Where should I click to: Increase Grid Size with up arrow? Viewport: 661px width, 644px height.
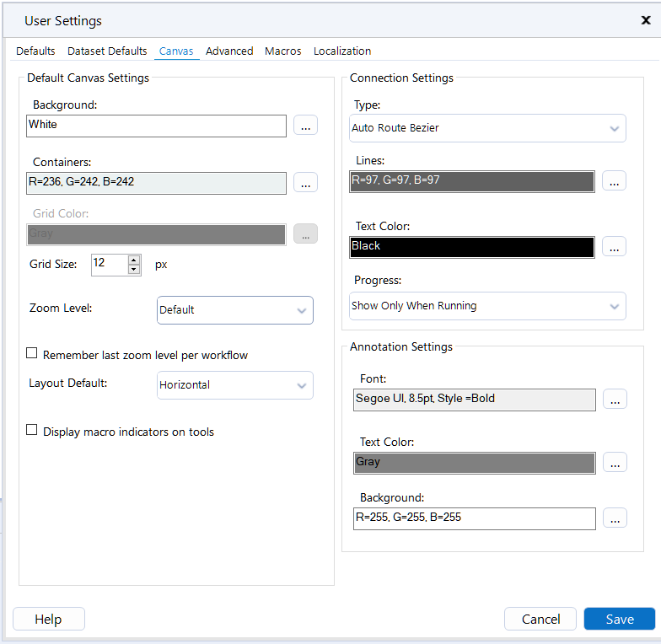pos(134,259)
